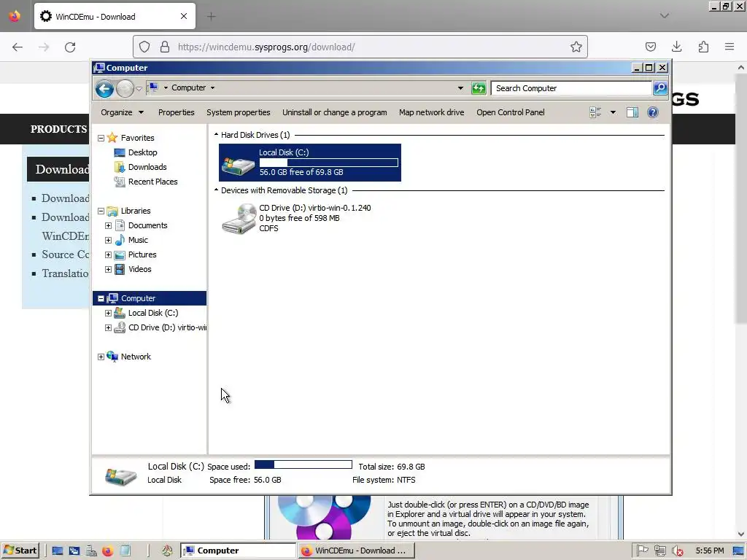Open the Organize dropdown menu
Image resolution: width=747 pixels, height=560 pixels.
click(x=122, y=112)
